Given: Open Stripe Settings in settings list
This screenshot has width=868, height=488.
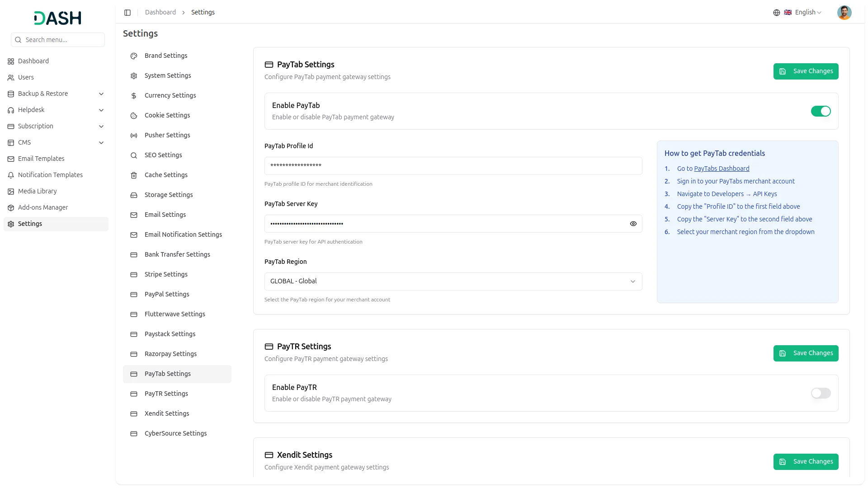Looking at the screenshot, I should coord(166,274).
